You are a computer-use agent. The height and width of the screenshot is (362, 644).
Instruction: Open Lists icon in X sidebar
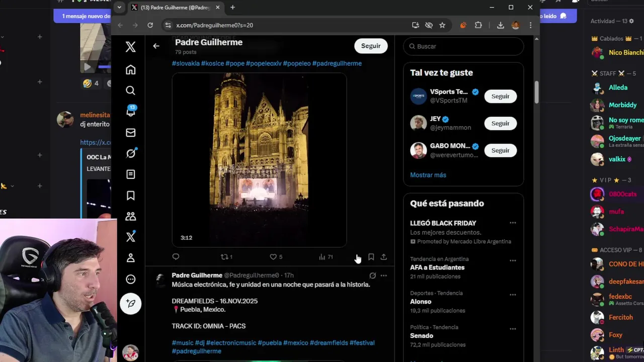click(131, 174)
